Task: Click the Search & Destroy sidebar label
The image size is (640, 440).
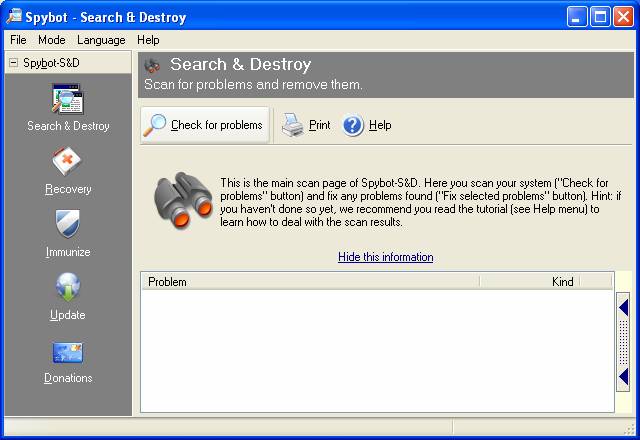Action: click(x=68, y=126)
